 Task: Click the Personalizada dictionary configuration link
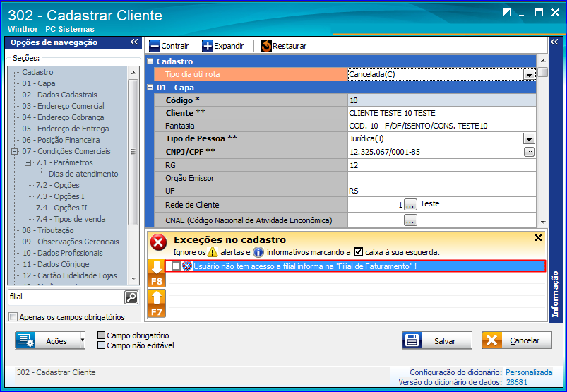click(529, 372)
